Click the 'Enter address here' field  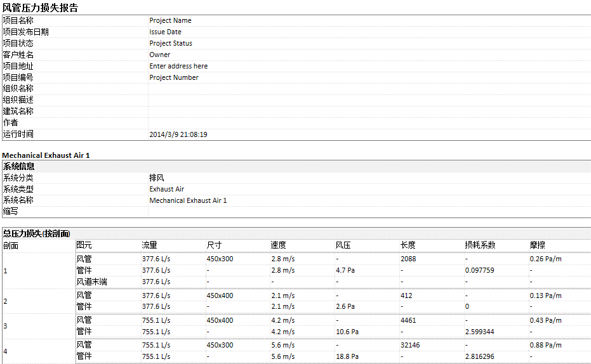tap(178, 66)
